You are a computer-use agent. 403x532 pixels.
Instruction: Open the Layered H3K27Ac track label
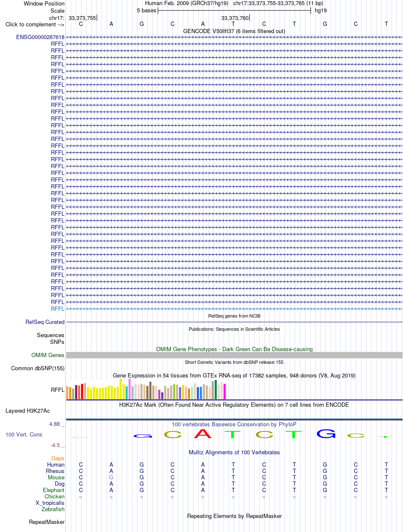coord(28,411)
